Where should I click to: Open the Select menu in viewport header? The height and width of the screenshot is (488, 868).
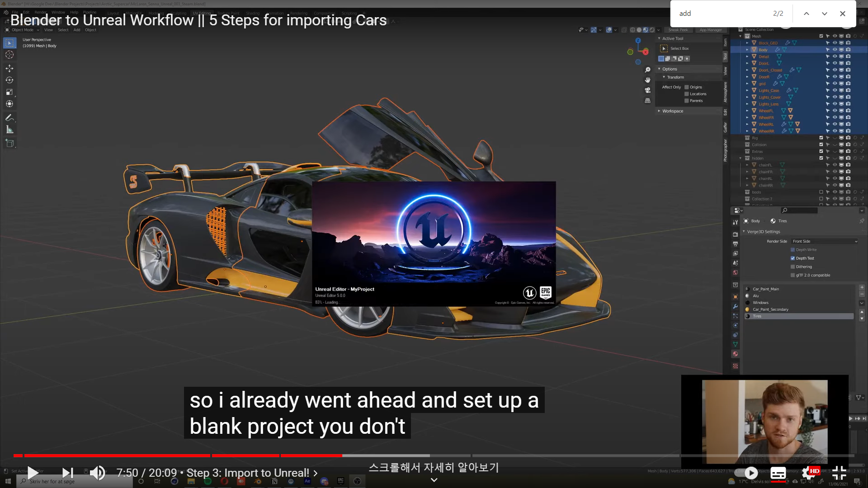(x=63, y=30)
